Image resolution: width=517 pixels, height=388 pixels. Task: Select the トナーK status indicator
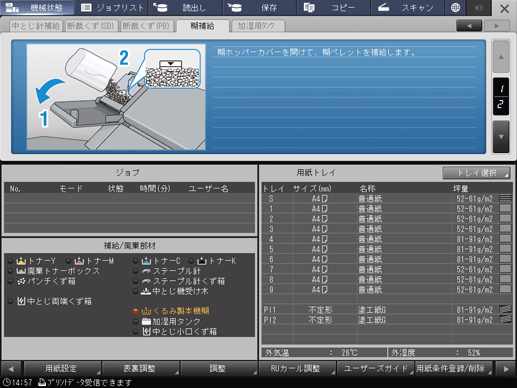[x=191, y=261]
